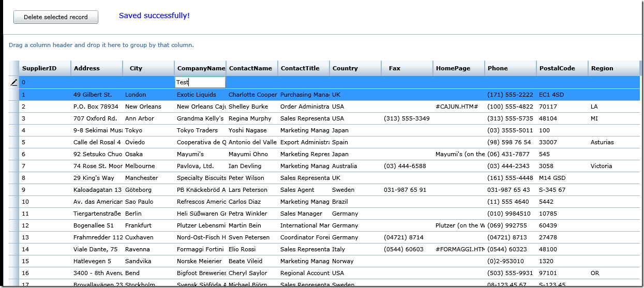Click the Yoshi Nagase contact cell

(x=252, y=130)
